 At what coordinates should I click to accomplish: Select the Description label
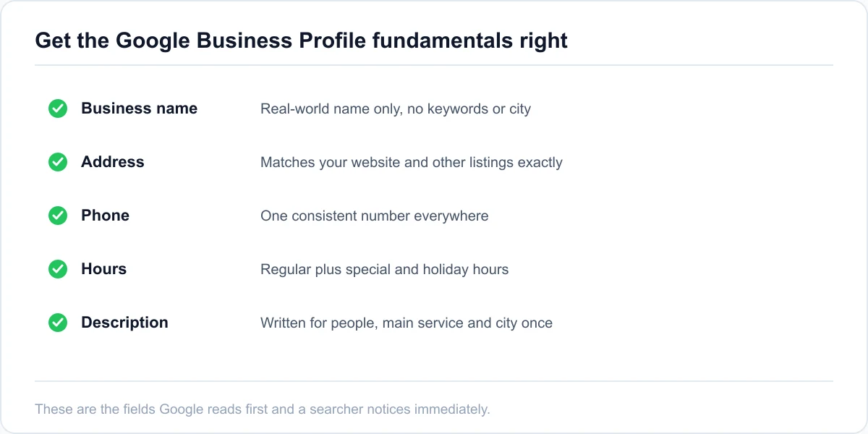(x=124, y=323)
